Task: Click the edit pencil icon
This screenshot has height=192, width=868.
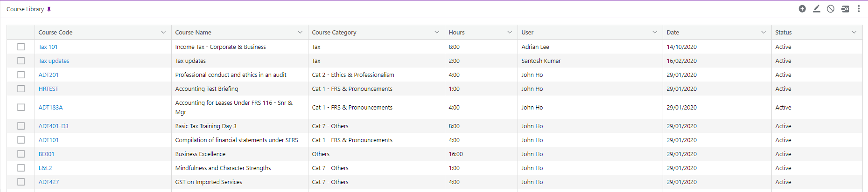Action: tap(816, 9)
